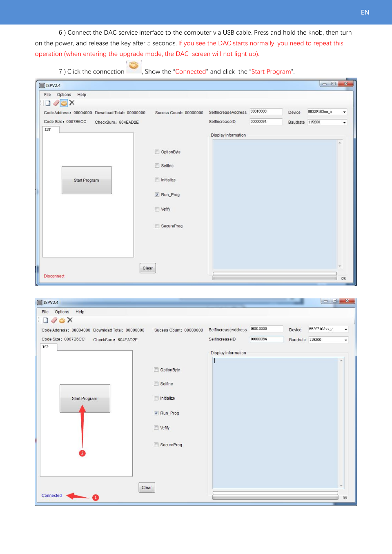Enable OptionByte checkbox in the Disconnect window

tap(157, 152)
